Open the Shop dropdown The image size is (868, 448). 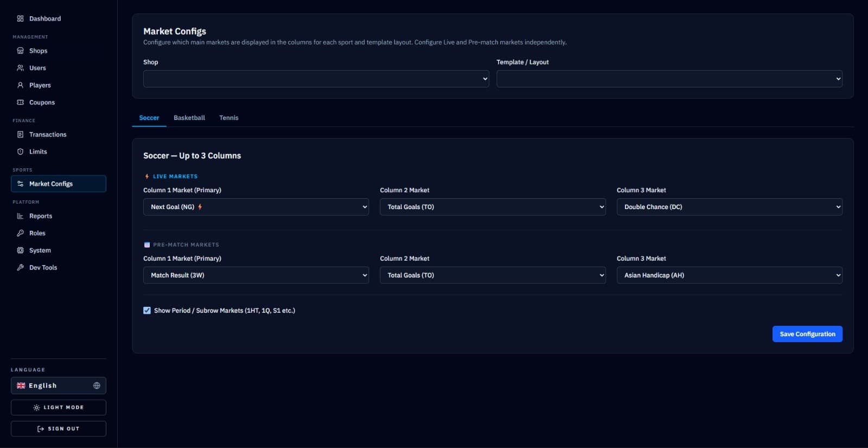pos(316,79)
